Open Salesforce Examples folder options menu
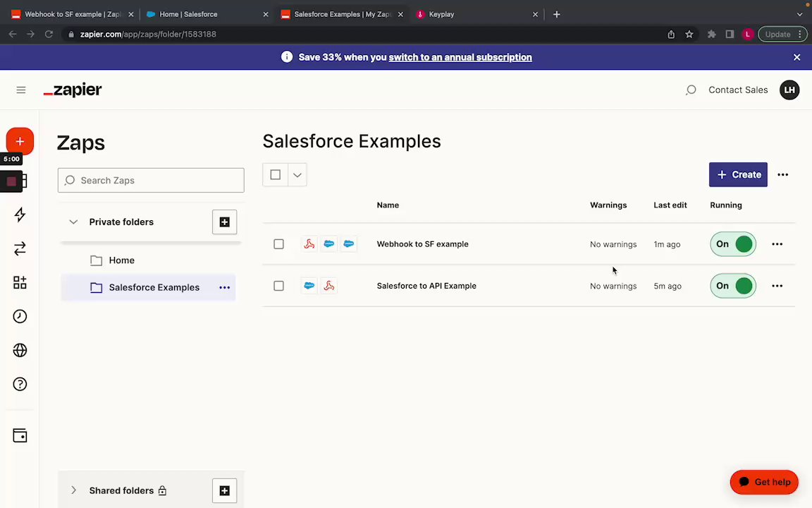Screen dimensions: 812x508 tap(224, 288)
